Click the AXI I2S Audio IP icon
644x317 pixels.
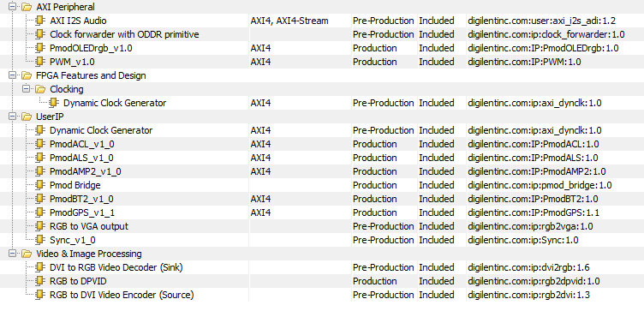coord(40,21)
